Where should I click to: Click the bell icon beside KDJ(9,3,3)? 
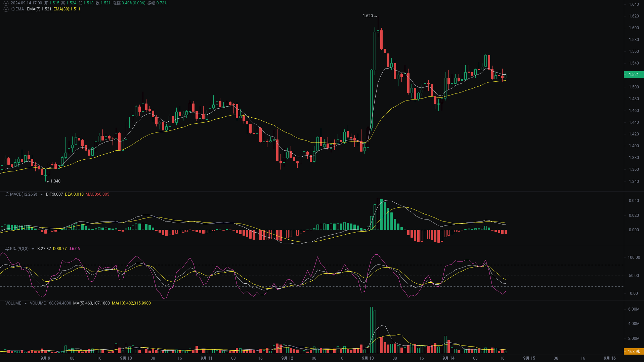point(7,249)
